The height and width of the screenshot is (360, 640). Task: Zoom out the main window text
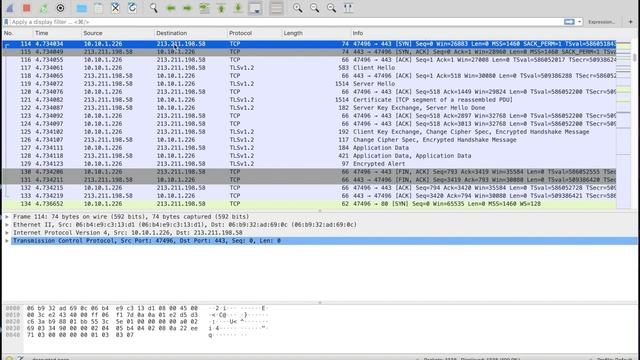tap(314, 8)
